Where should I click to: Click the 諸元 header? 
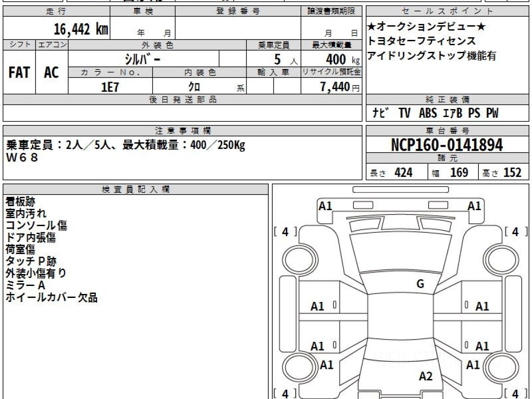(x=448, y=158)
